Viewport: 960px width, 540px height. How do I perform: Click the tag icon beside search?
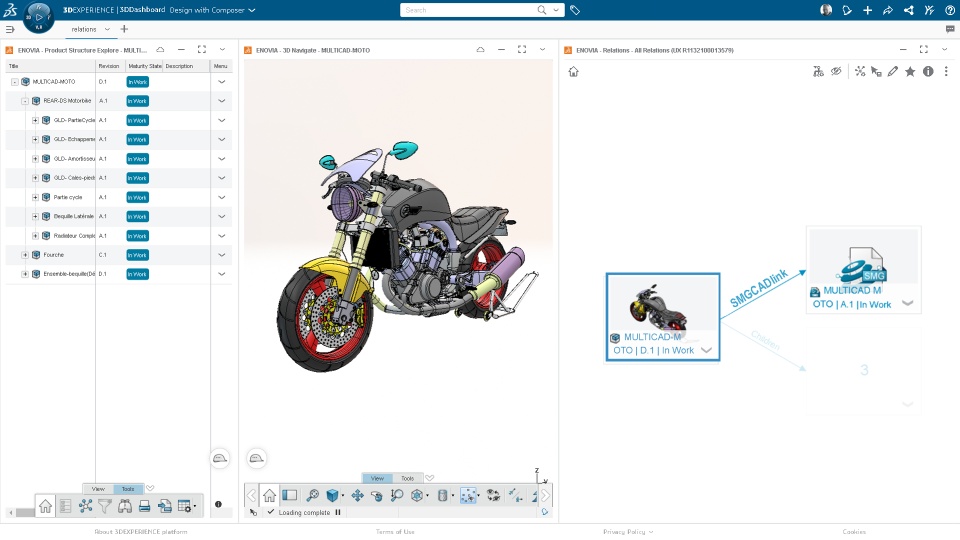click(x=575, y=10)
